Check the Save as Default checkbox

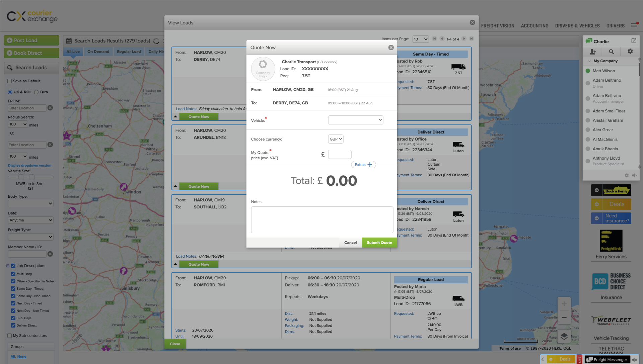pos(10,81)
